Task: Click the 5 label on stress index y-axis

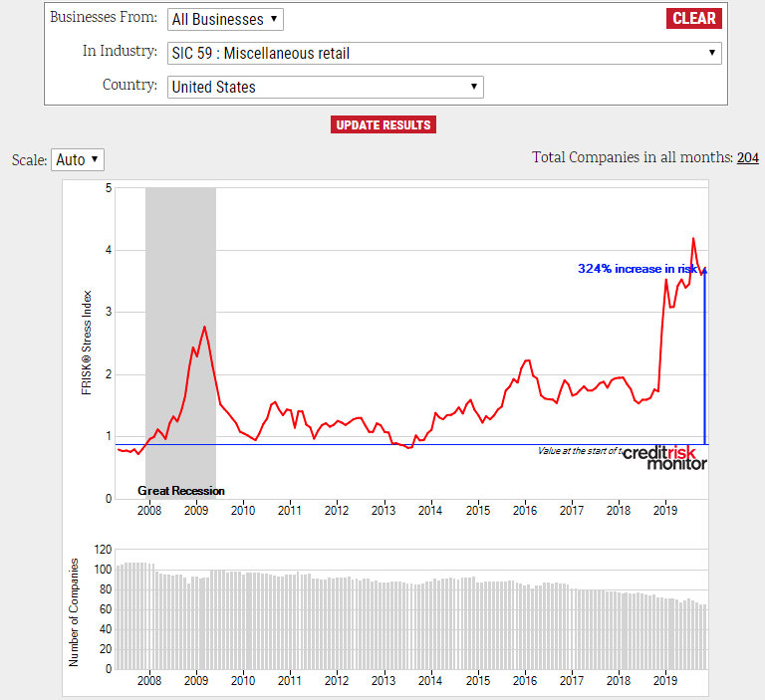Action: click(109, 188)
